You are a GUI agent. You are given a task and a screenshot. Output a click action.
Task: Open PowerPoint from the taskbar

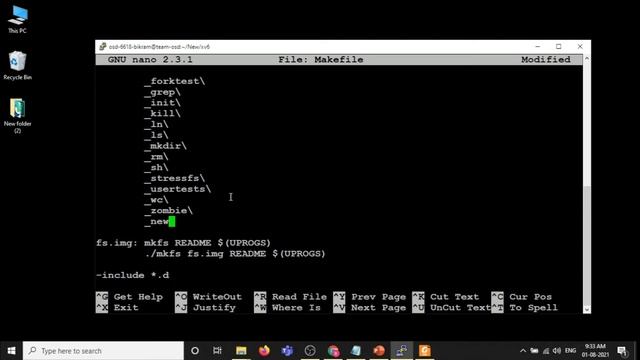point(379,351)
